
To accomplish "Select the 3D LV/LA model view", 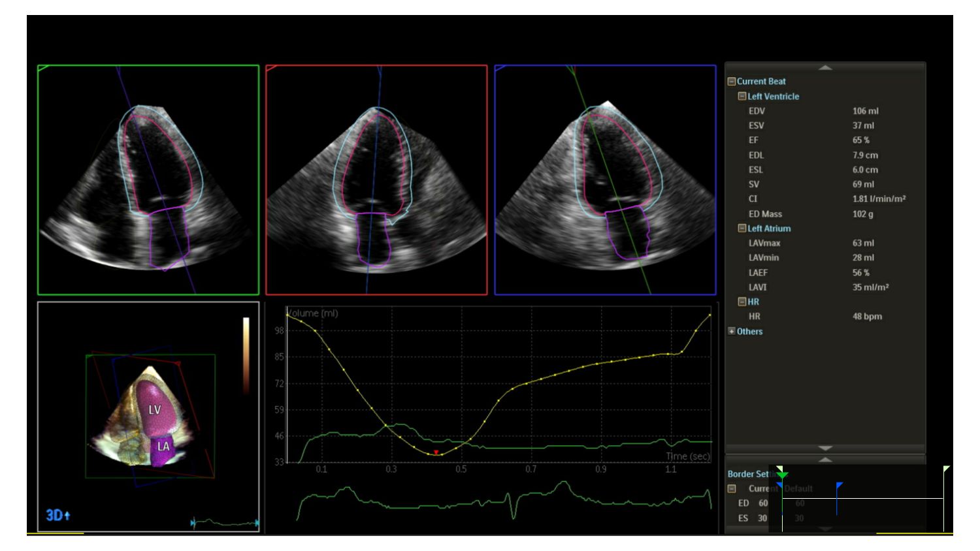I will 148,417.
